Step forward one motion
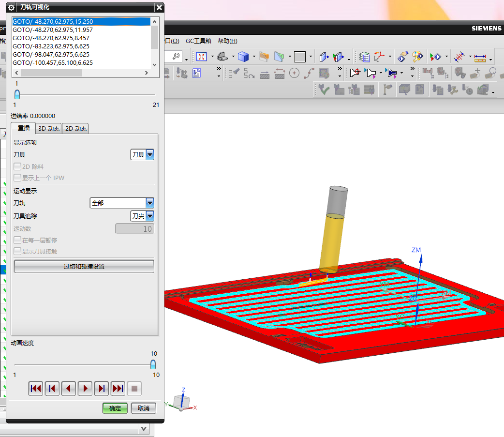The height and width of the screenshot is (437, 504). (101, 389)
